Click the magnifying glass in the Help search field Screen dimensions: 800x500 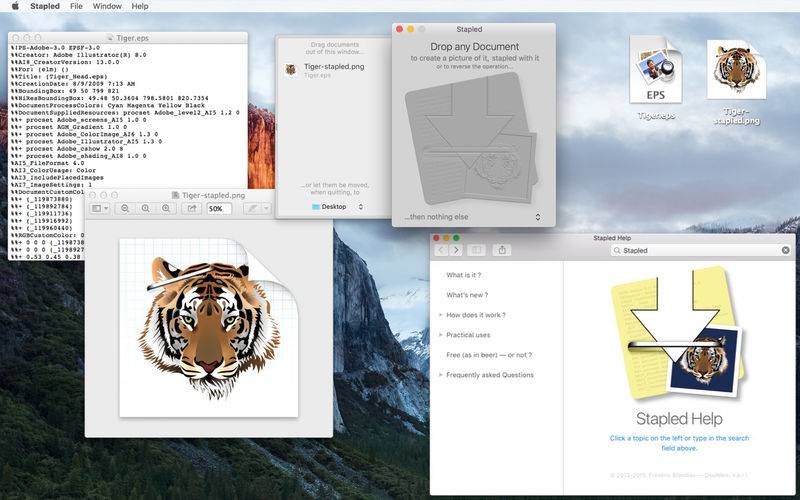617,251
